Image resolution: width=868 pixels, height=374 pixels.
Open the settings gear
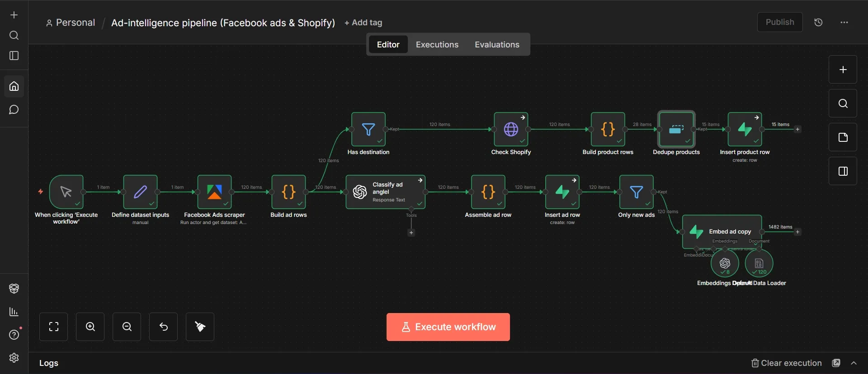point(14,358)
